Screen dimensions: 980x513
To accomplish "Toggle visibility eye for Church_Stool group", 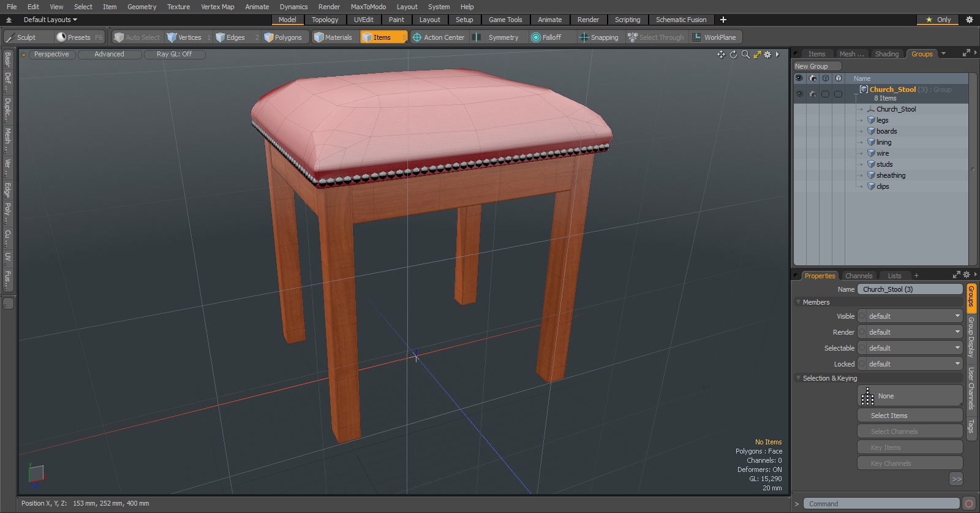I will point(799,94).
